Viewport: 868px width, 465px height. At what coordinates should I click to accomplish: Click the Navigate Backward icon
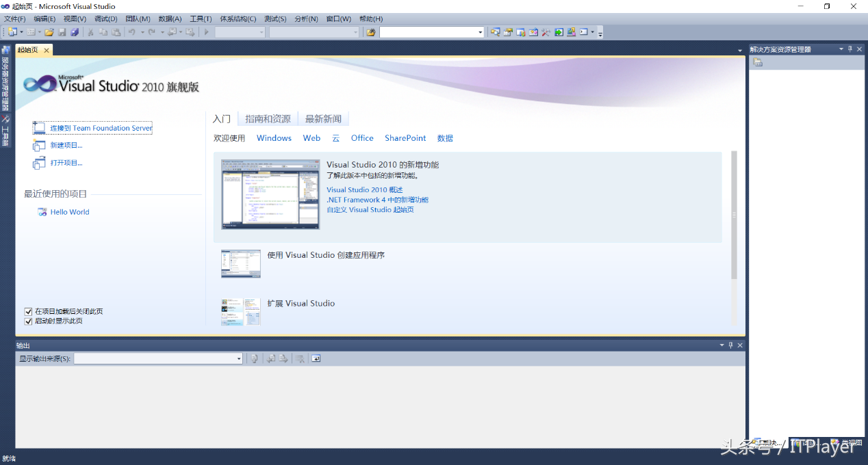tap(172, 32)
